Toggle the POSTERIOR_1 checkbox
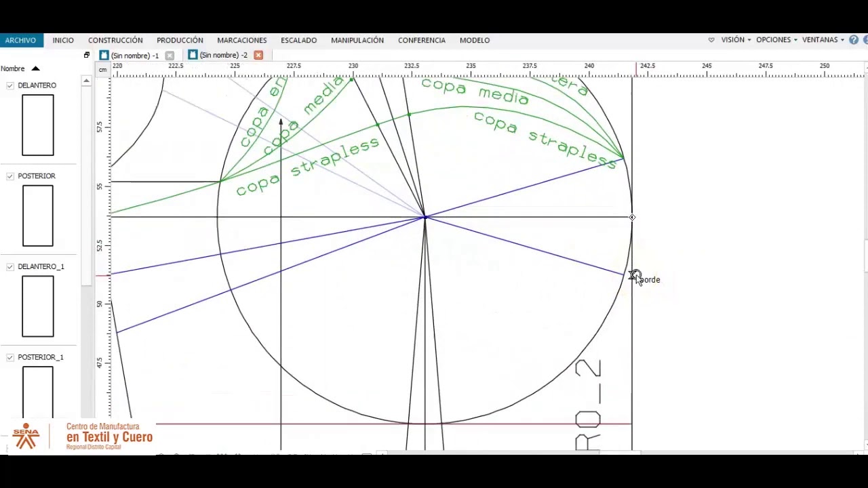Viewport: 868px width, 488px height. (10, 357)
